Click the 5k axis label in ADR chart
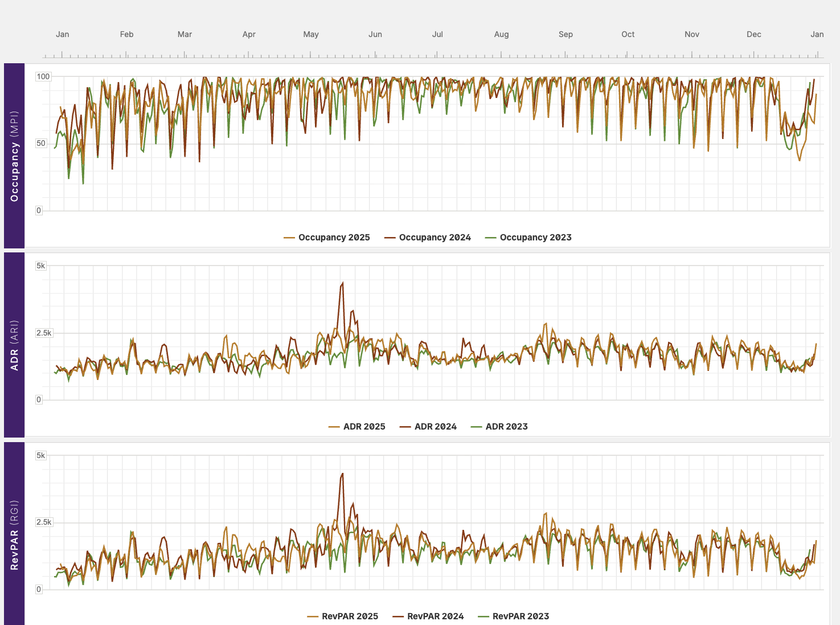840x625 pixels. tap(41, 265)
